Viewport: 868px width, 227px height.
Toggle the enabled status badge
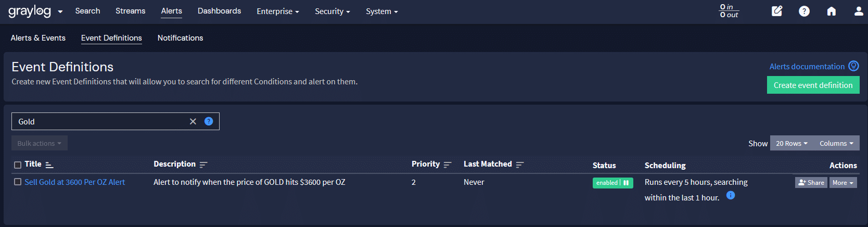[x=612, y=183]
